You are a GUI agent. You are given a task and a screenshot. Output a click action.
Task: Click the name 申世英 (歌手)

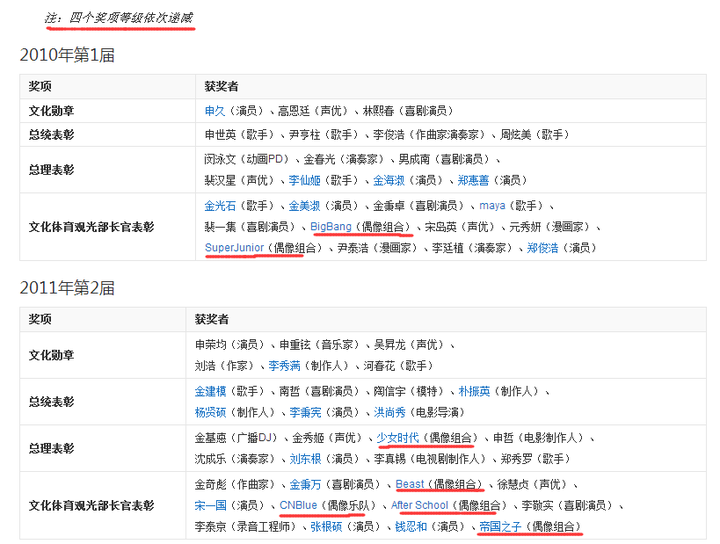tap(239, 135)
